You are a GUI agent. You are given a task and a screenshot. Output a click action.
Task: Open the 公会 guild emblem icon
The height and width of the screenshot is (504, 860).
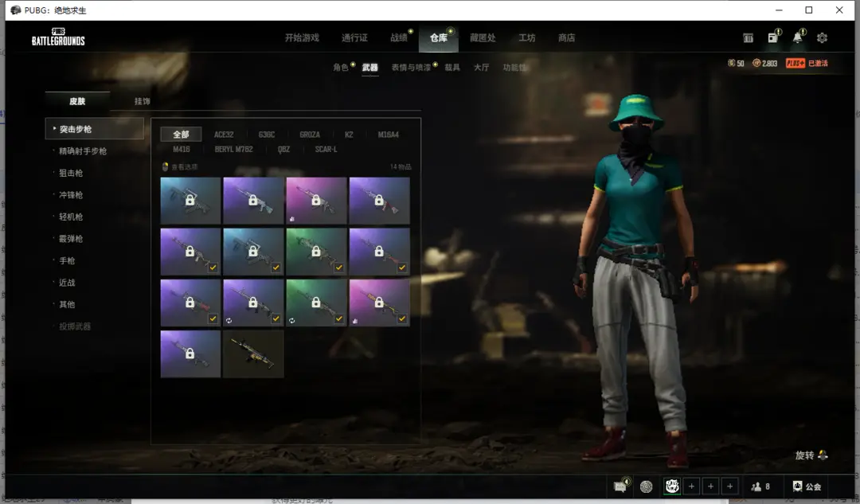(x=797, y=486)
